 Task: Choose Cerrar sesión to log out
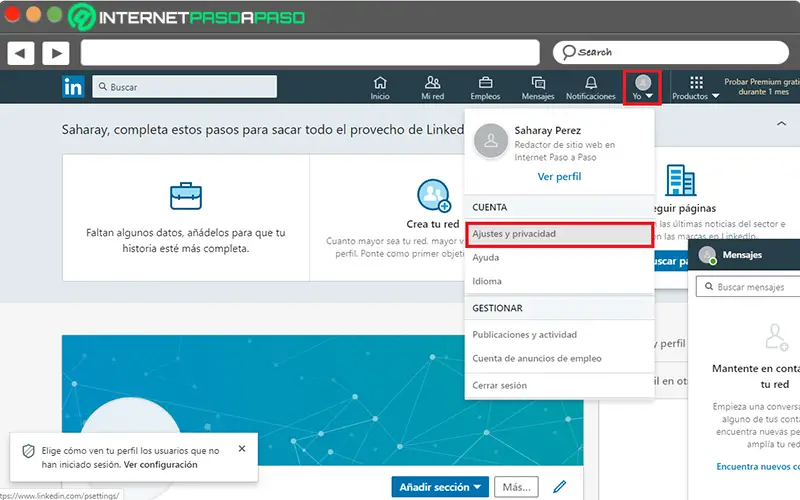click(499, 386)
